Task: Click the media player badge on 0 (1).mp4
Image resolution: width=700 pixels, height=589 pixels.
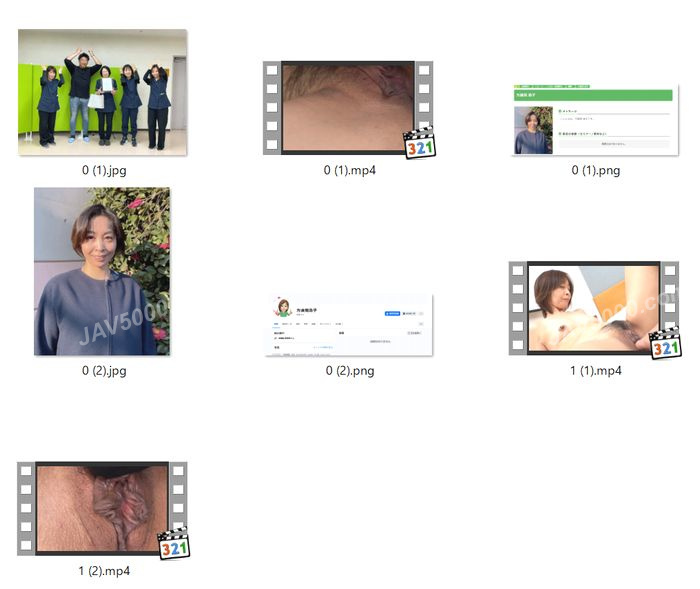Action: click(419, 143)
